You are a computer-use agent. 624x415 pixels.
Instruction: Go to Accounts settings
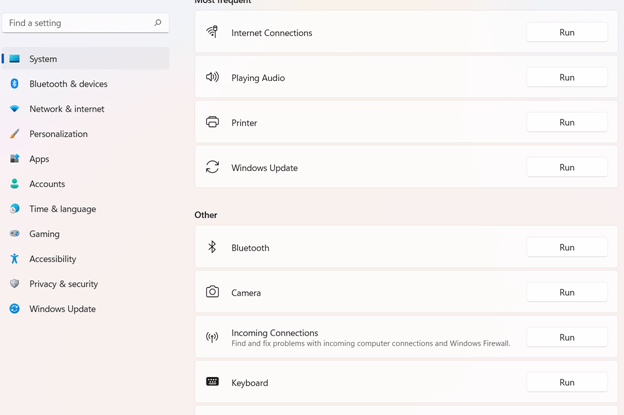point(47,184)
